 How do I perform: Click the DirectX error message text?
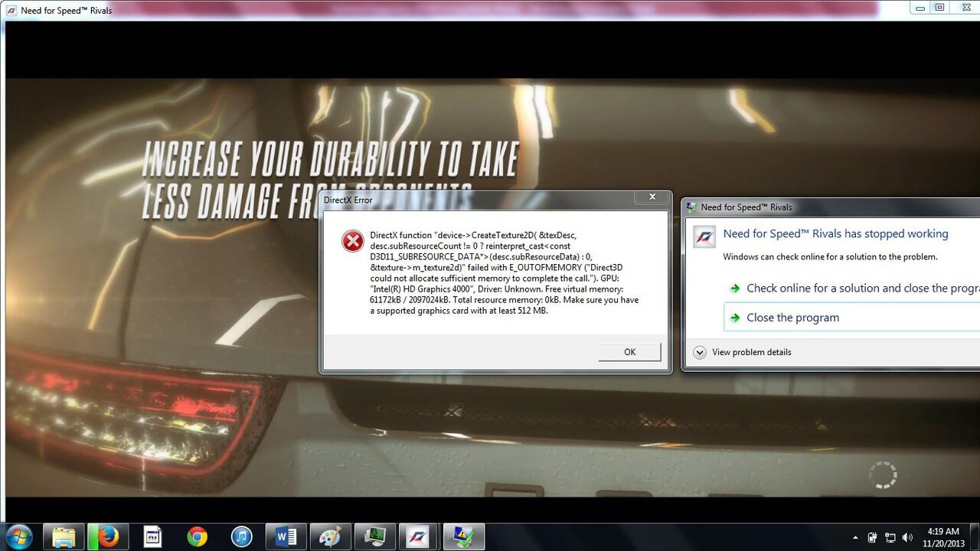[504, 273]
